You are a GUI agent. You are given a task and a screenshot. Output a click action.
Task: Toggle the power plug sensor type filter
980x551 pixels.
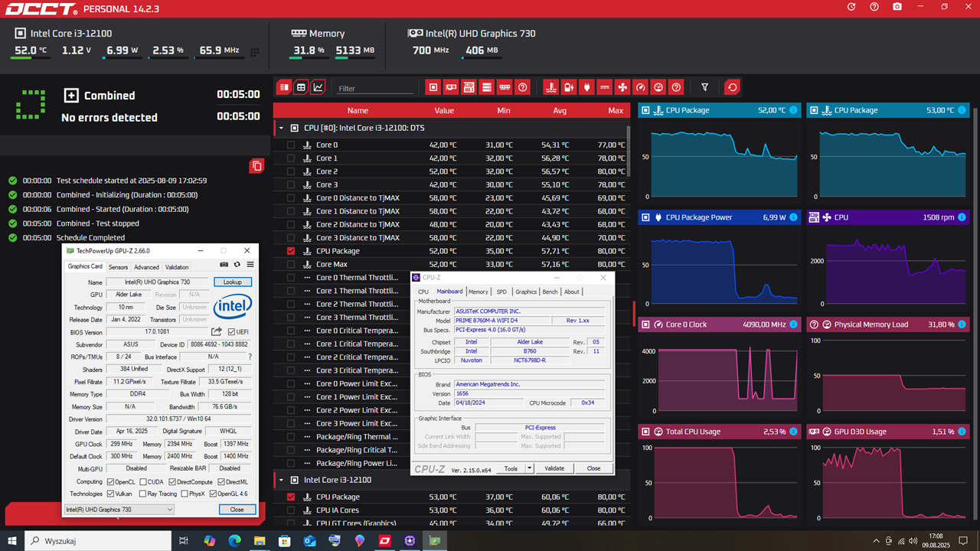pos(586,87)
